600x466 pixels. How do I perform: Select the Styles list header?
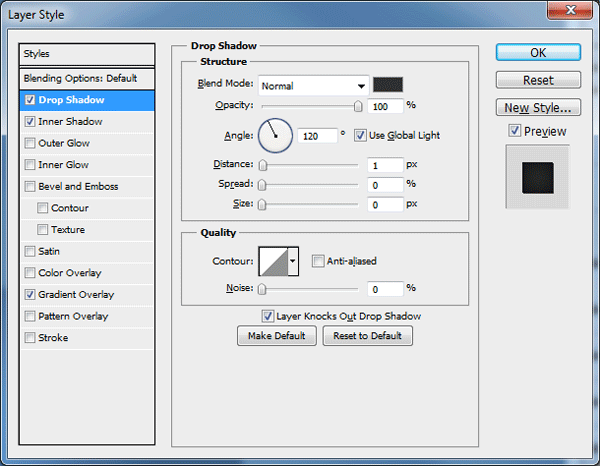(x=87, y=54)
